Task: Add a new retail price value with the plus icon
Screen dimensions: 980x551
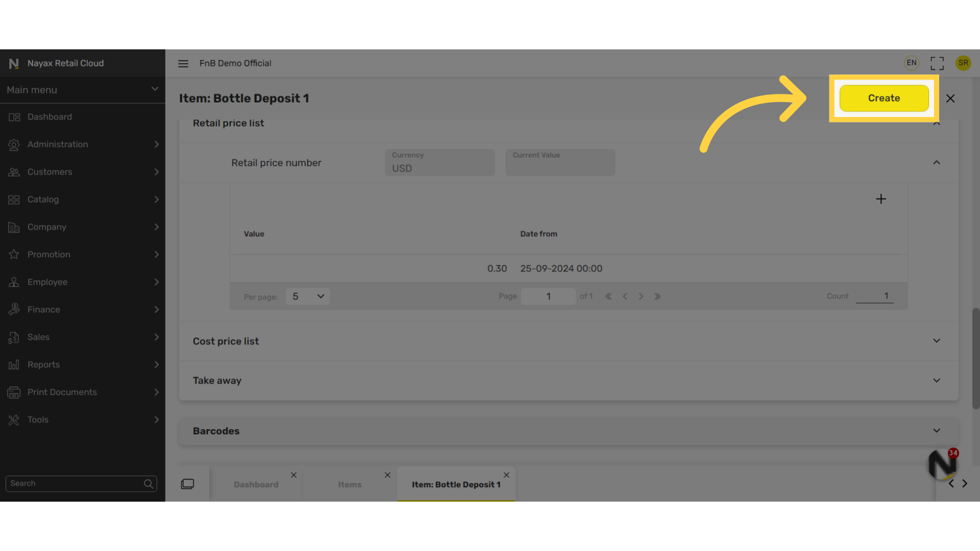Action: (881, 199)
